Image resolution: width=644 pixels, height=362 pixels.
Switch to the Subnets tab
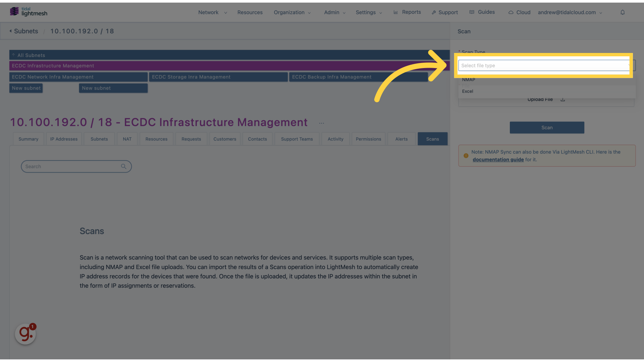99,139
